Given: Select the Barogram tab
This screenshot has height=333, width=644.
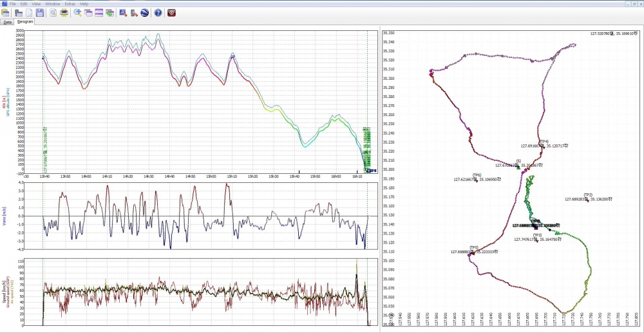Looking at the screenshot, I should coord(25,22).
